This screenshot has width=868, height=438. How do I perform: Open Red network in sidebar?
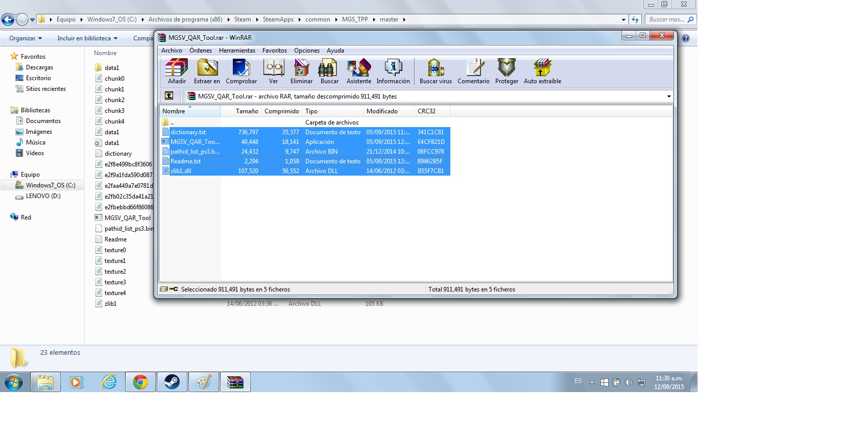tap(26, 217)
